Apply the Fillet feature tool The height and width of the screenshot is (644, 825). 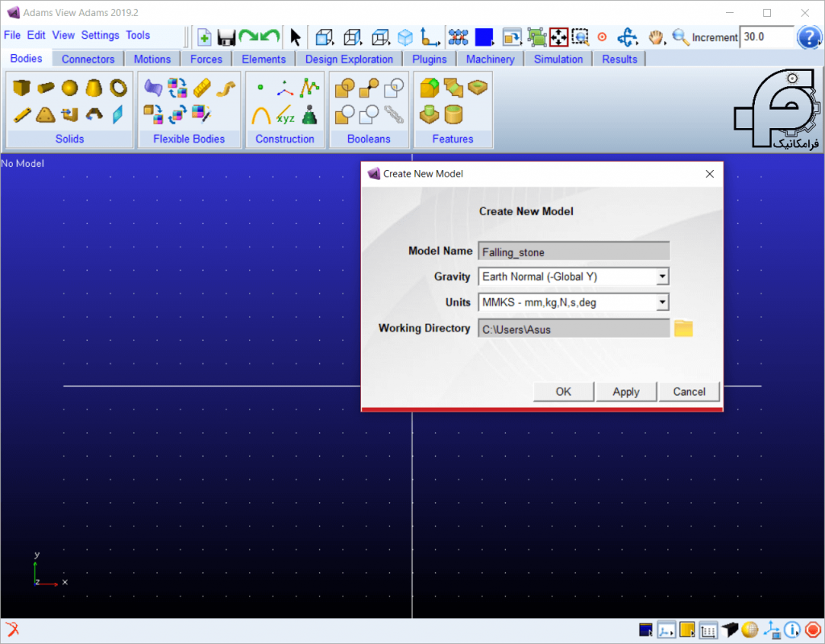(x=429, y=87)
